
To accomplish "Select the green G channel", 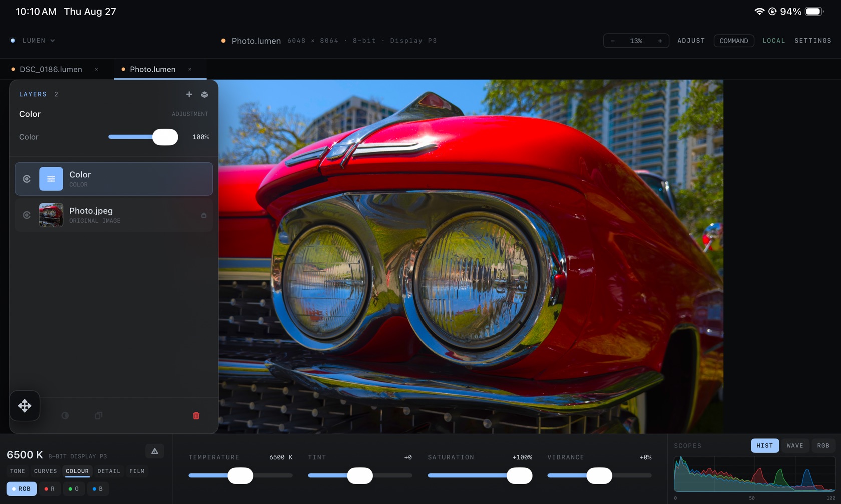I will (74, 489).
